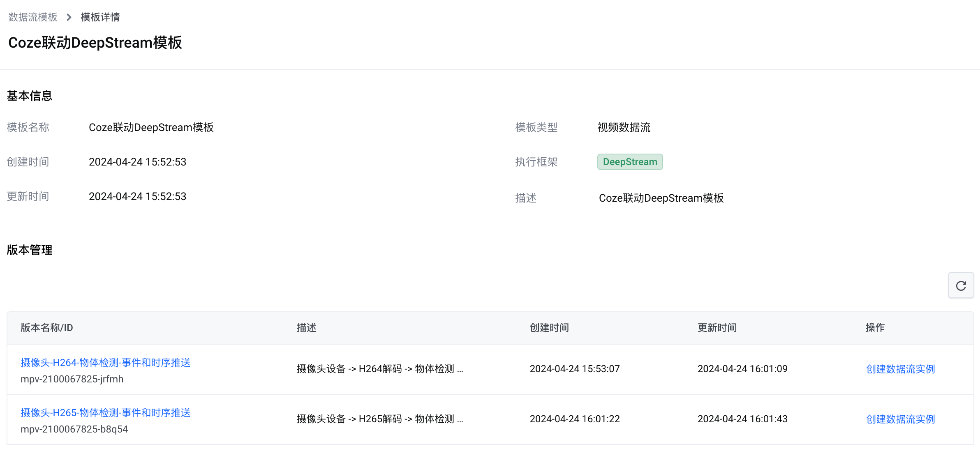Click the refresh icon above version table

tap(961, 285)
